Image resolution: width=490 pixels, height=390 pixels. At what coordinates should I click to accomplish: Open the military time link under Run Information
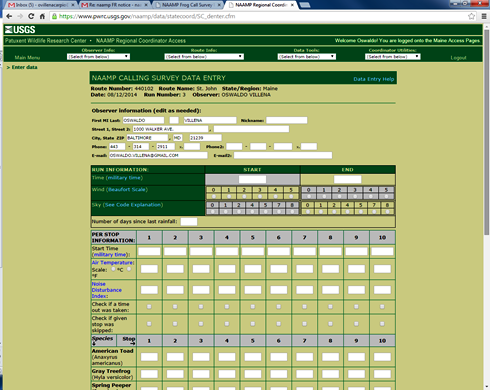point(125,178)
